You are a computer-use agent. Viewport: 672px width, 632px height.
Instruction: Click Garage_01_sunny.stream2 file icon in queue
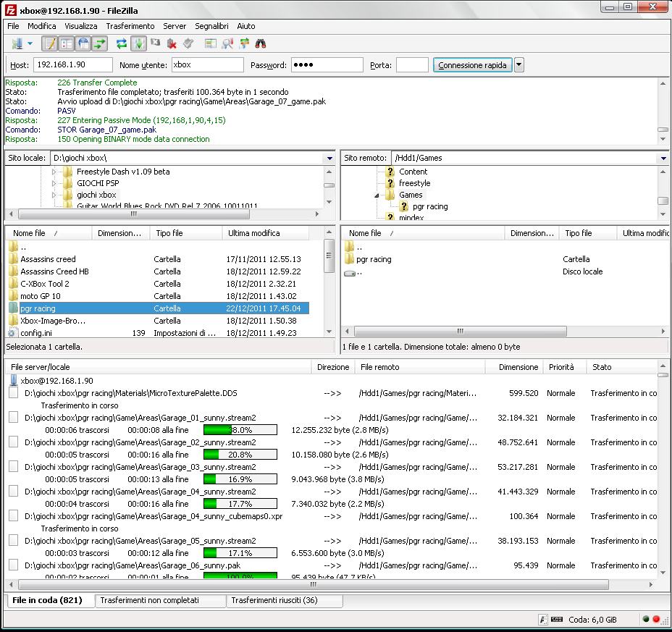[13, 417]
